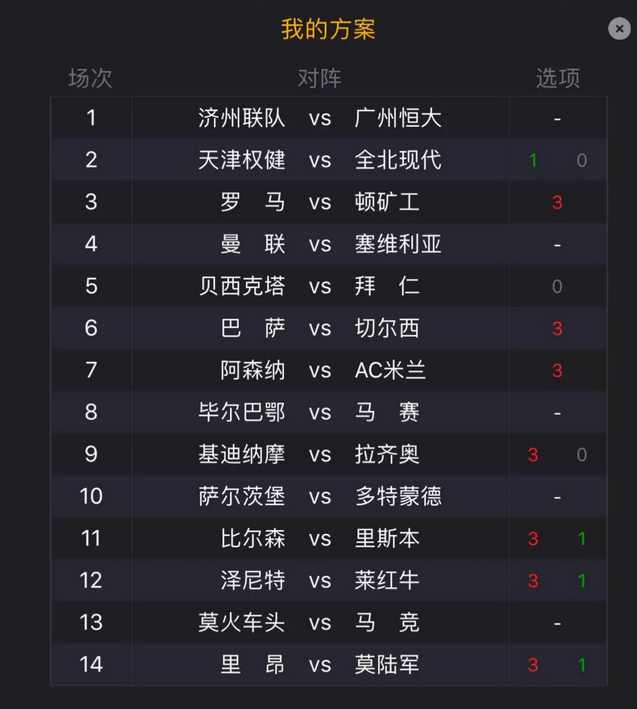The image size is (637, 709).
Task: Select option 0 for 基迪纳摩 match
Action: (582, 454)
